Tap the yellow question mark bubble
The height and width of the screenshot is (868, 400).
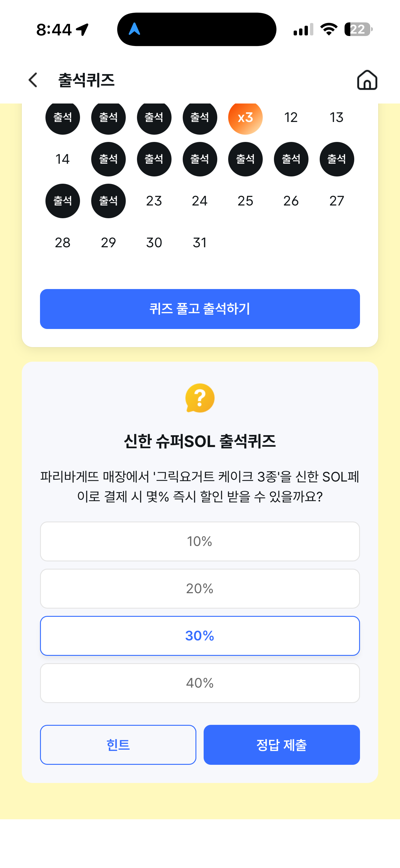tap(200, 398)
